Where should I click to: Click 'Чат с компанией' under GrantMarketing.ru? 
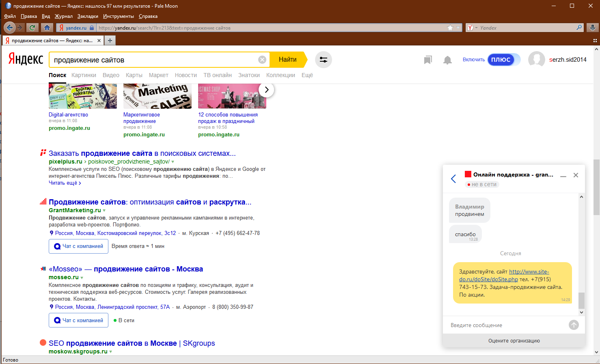[78, 246]
